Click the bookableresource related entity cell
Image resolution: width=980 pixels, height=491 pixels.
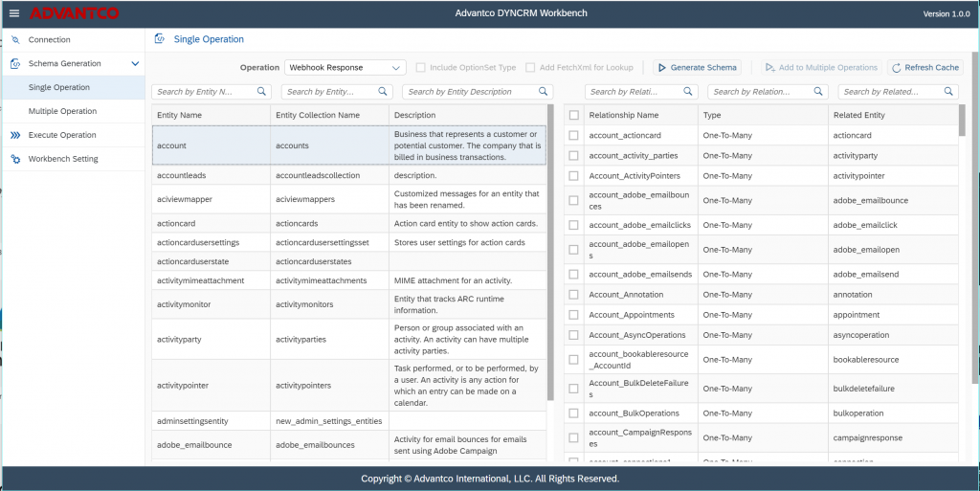893,360
